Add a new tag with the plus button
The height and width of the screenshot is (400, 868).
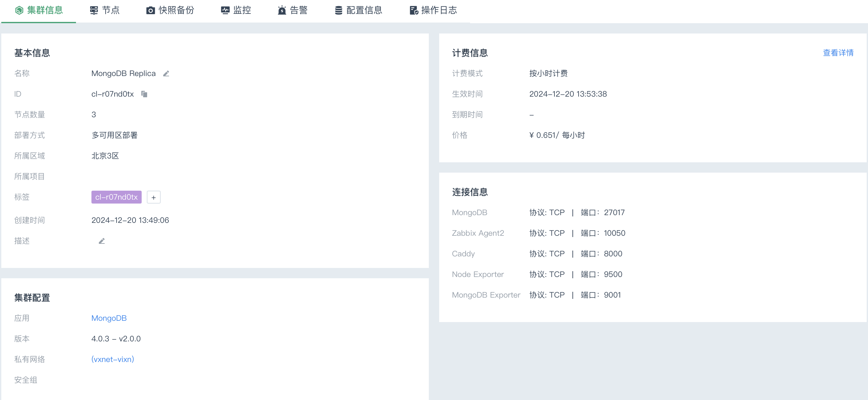[154, 197]
